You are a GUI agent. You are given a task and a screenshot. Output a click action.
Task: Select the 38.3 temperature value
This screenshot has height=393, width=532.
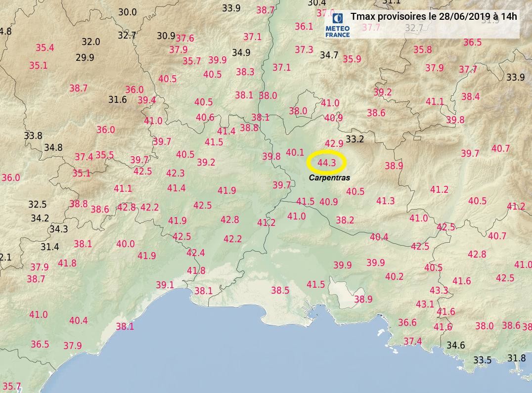(245, 72)
